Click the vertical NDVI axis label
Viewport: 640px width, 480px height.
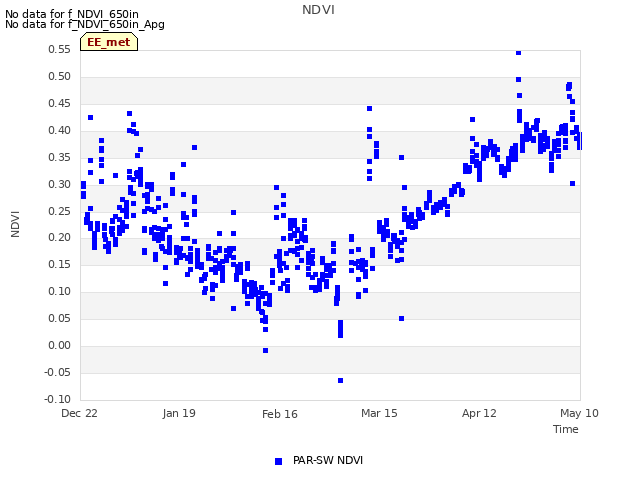15,224
